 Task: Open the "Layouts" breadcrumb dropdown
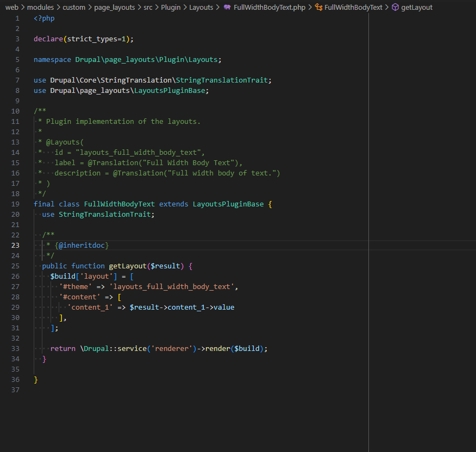(x=201, y=8)
